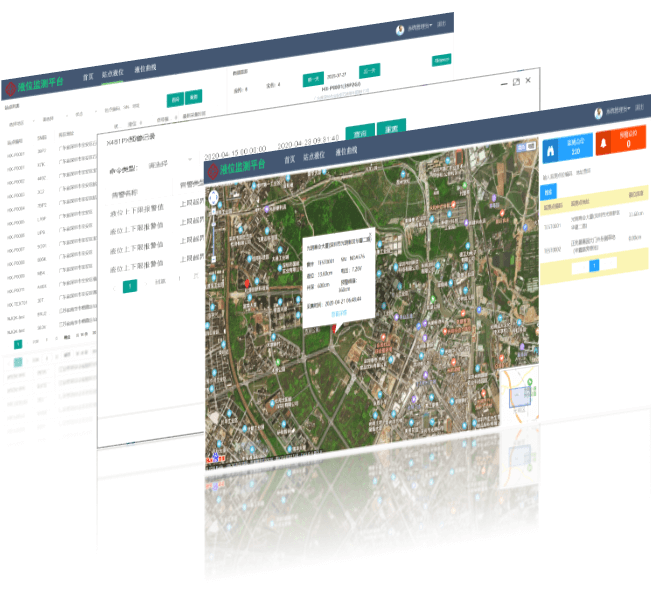This screenshot has height=608, width=651.
Task: Toggle map layer type switch at map corner
Action: click(x=526, y=147)
